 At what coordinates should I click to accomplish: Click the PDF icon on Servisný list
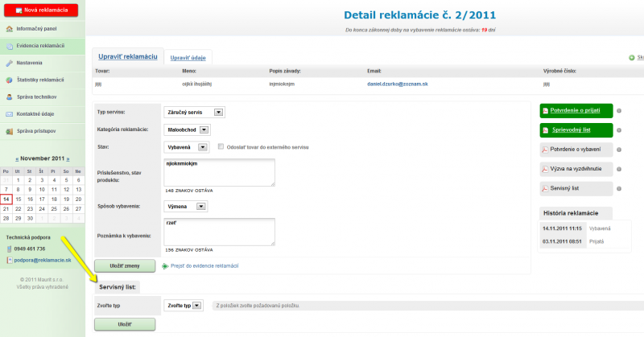pos(544,188)
